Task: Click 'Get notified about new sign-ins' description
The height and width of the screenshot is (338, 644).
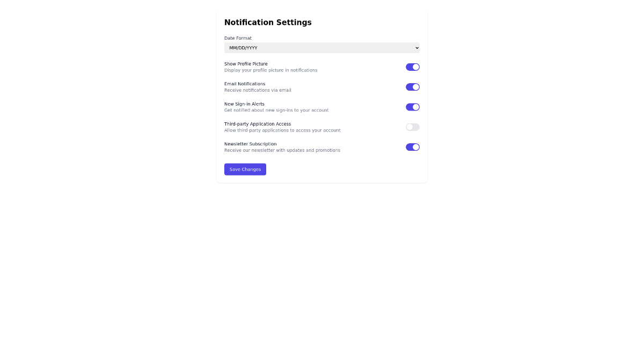Action: [276, 110]
